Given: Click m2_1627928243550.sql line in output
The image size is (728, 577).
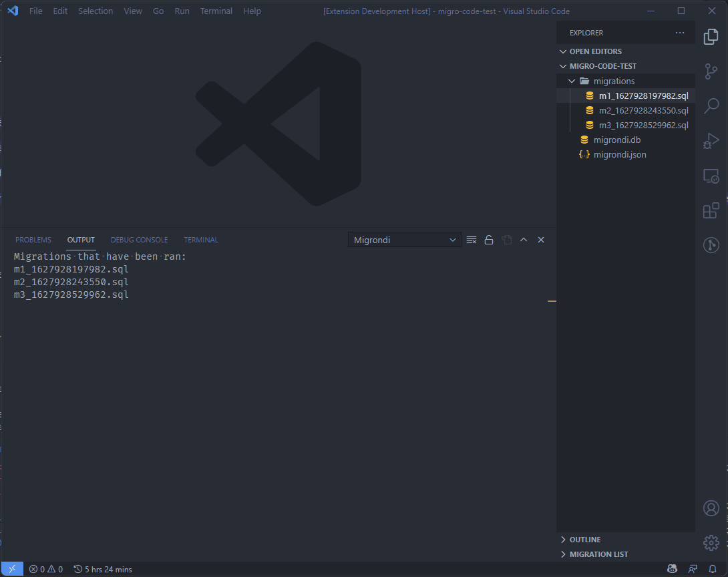Looking at the screenshot, I should click(x=71, y=282).
